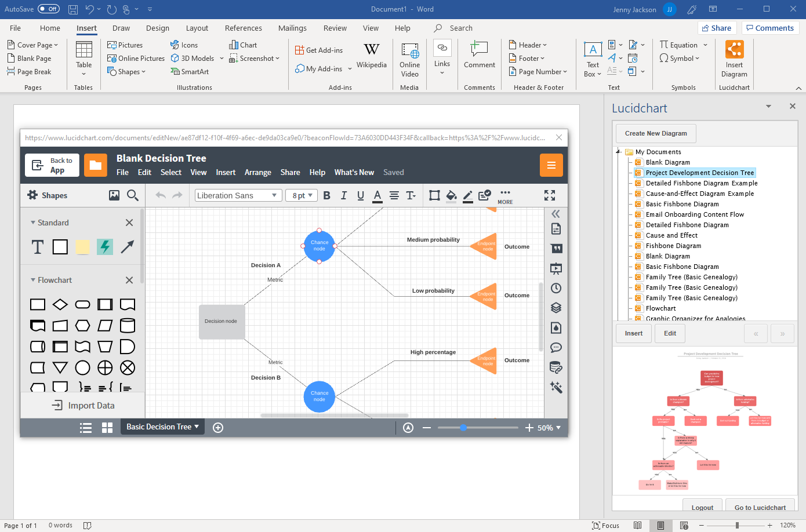Open the comments bubble panel on right sidebar
The width and height of the screenshot is (806, 532).
click(556, 347)
